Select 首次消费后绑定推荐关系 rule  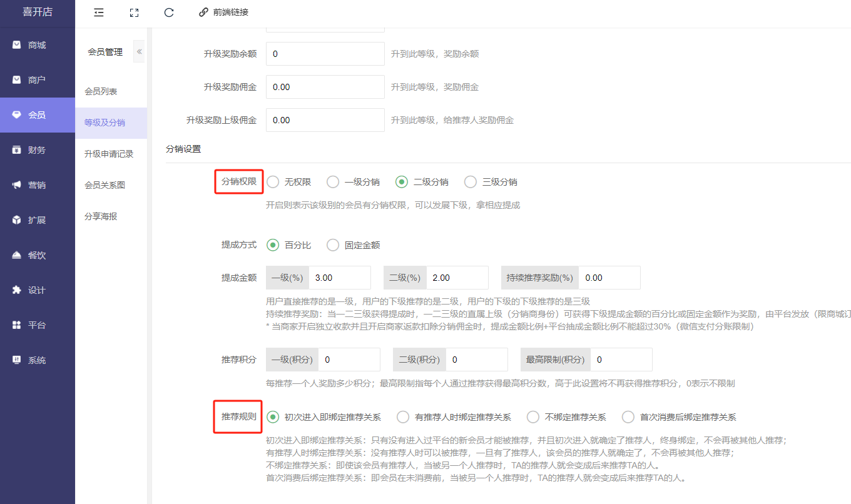pyautogui.click(x=628, y=417)
